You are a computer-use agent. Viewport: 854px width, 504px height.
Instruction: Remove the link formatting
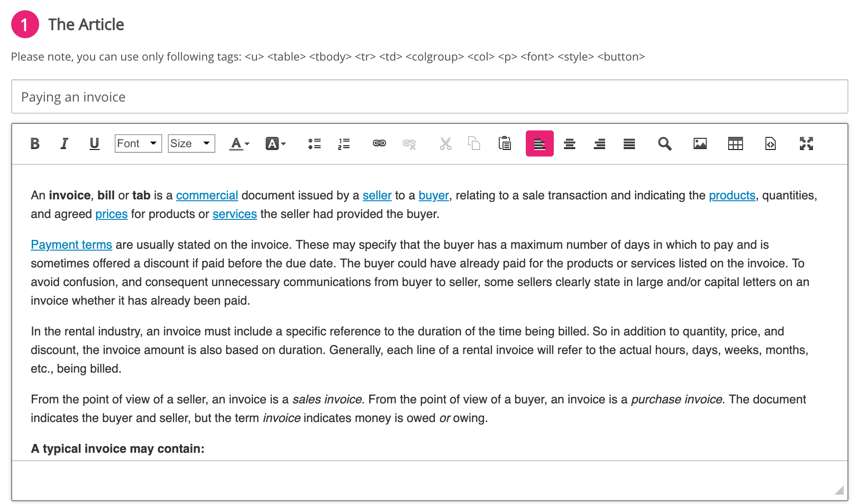409,143
